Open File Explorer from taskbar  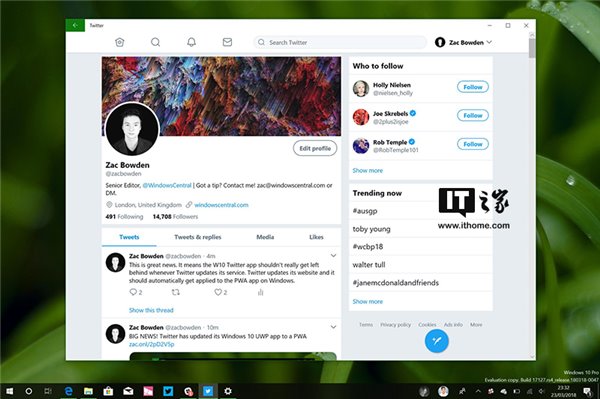(x=88, y=391)
